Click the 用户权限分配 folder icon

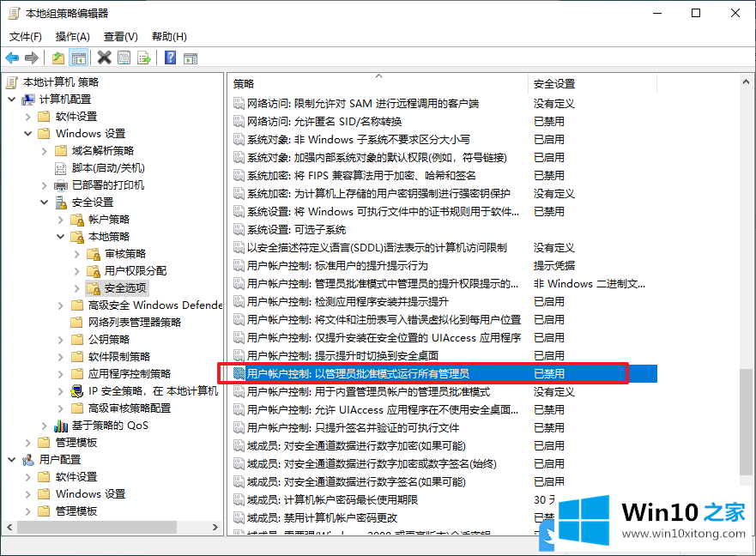[94, 271]
